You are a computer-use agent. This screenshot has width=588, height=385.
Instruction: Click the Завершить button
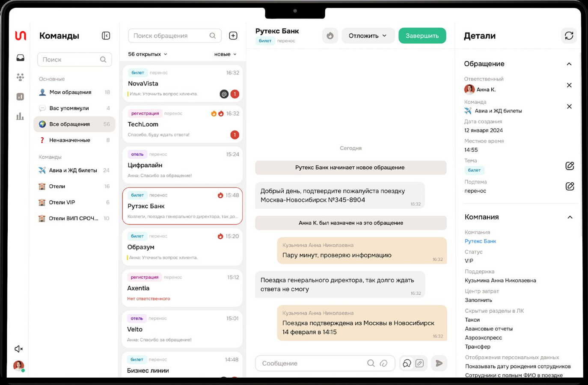422,36
